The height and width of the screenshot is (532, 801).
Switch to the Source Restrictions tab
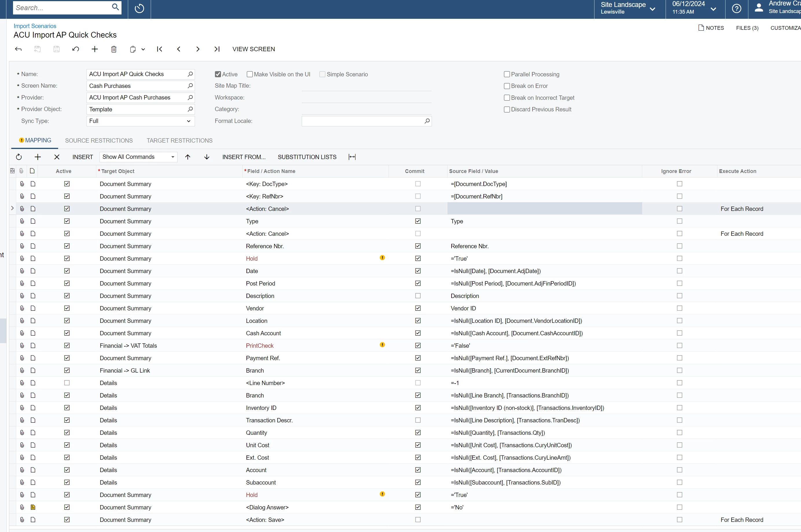pos(99,141)
